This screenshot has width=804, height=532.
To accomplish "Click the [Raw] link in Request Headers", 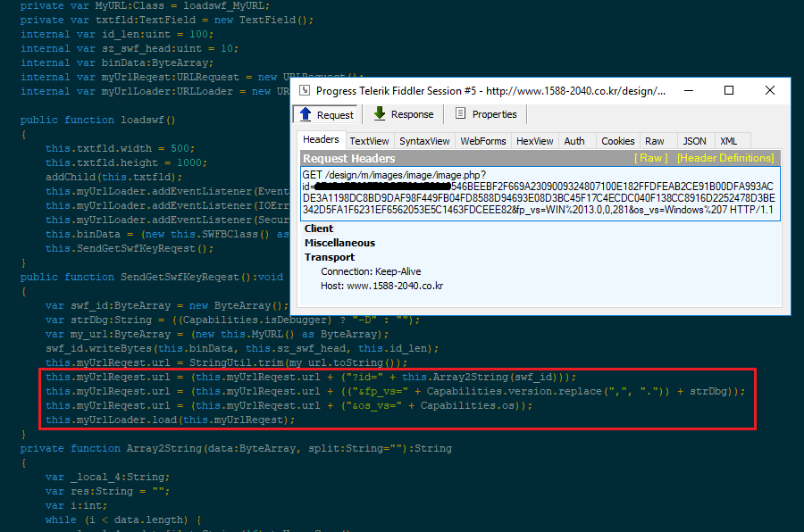I will click(x=650, y=158).
